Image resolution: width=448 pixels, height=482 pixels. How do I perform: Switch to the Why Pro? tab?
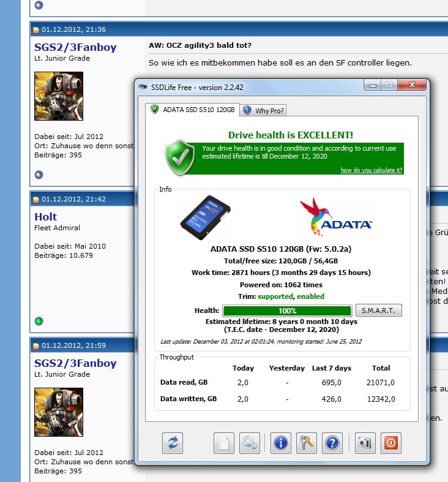pos(263,111)
